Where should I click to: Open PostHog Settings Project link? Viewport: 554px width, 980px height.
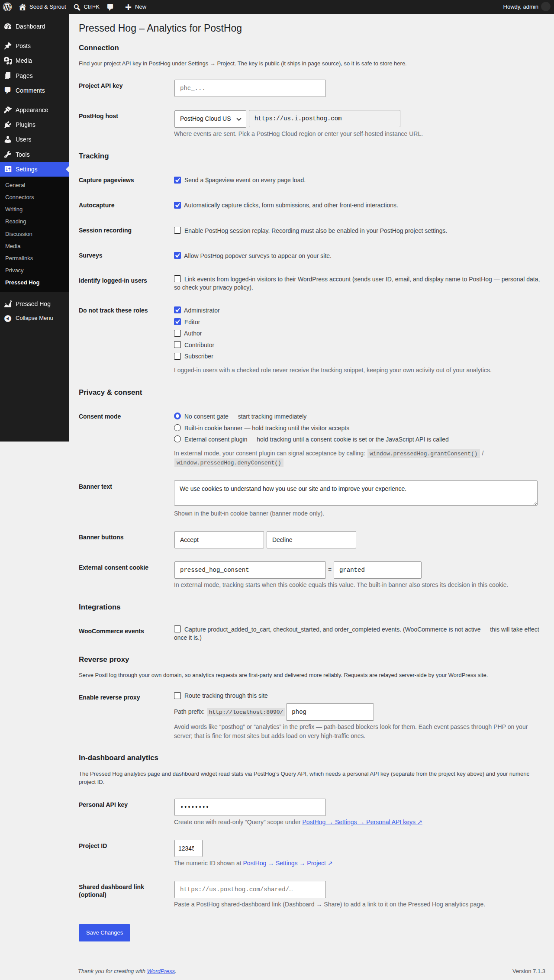pos(288,863)
